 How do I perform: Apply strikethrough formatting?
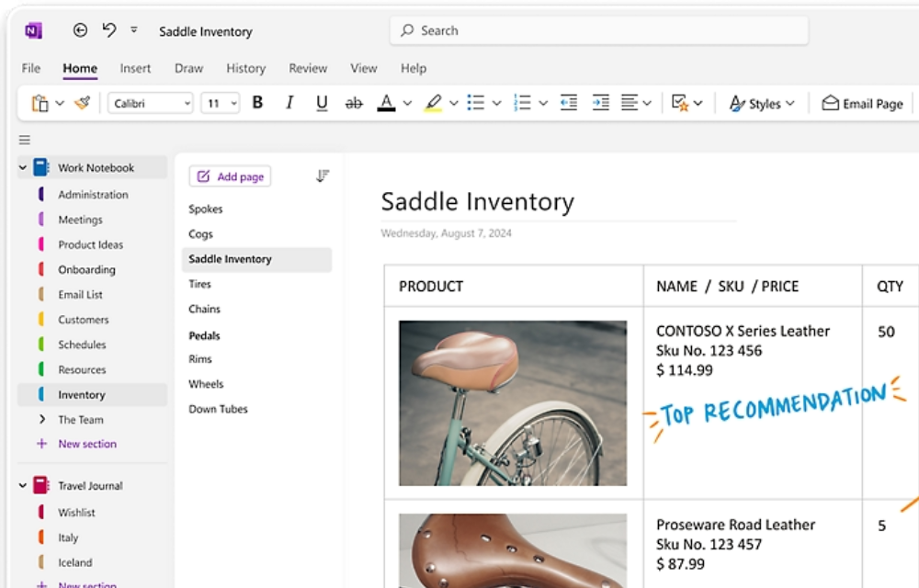tap(354, 104)
